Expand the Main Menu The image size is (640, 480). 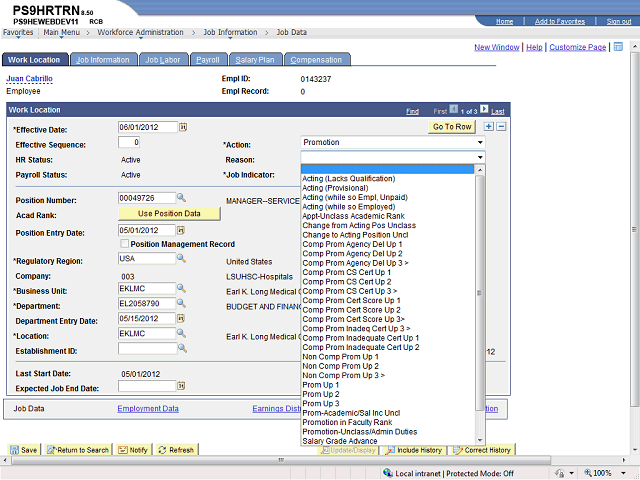(x=62, y=32)
